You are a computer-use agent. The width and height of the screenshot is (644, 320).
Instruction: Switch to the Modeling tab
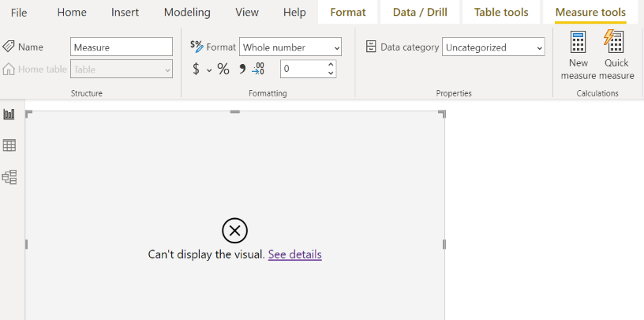click(187, 13)
